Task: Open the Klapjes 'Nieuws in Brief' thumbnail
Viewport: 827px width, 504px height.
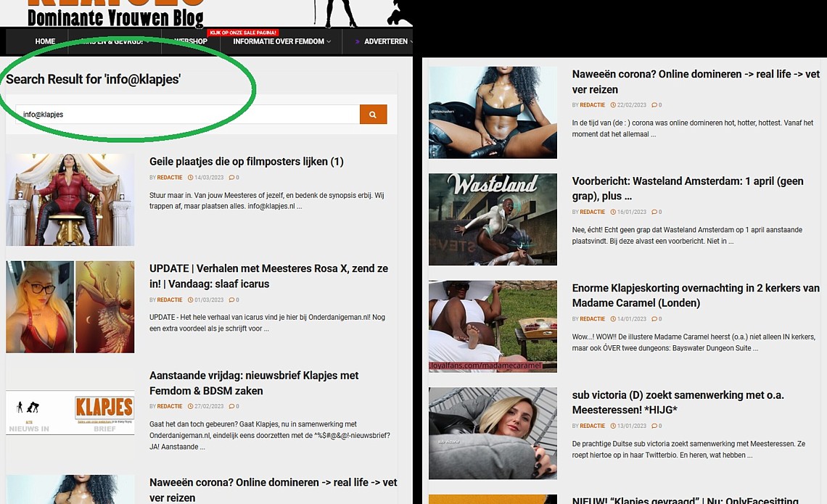Action: point(70,413)
